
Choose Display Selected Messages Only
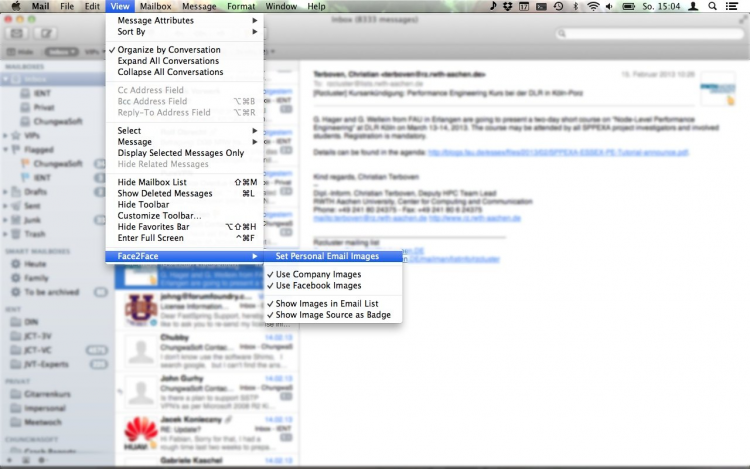185,153
